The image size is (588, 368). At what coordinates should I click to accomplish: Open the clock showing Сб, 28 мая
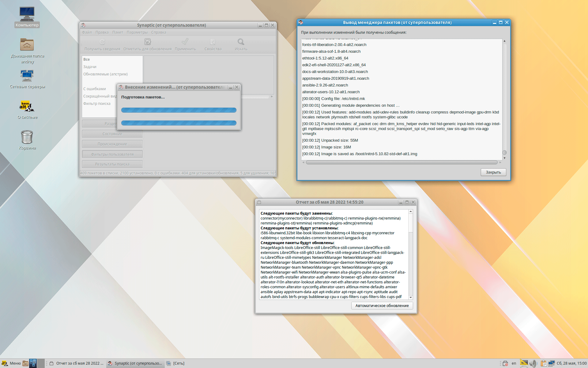[571, 363]
